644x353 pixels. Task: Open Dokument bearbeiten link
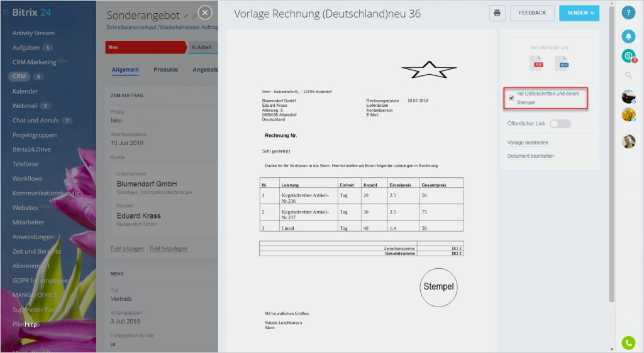click(530, 156)
